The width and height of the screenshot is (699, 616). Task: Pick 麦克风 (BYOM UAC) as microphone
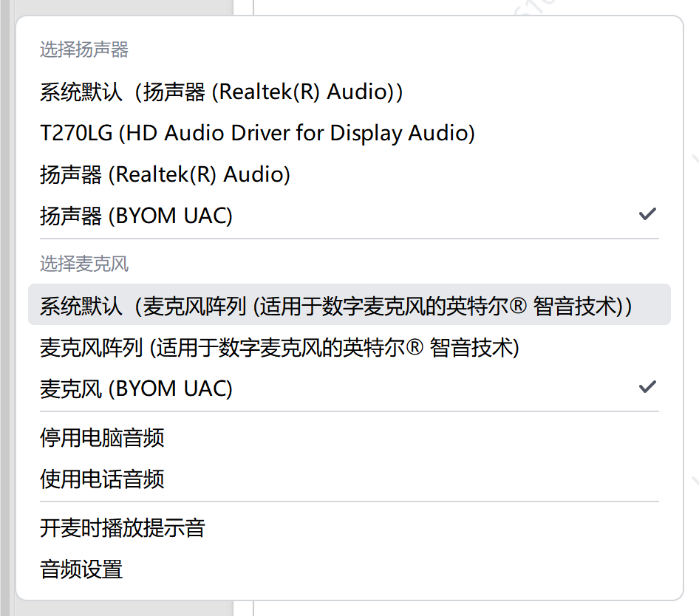[x=136, y=389]
